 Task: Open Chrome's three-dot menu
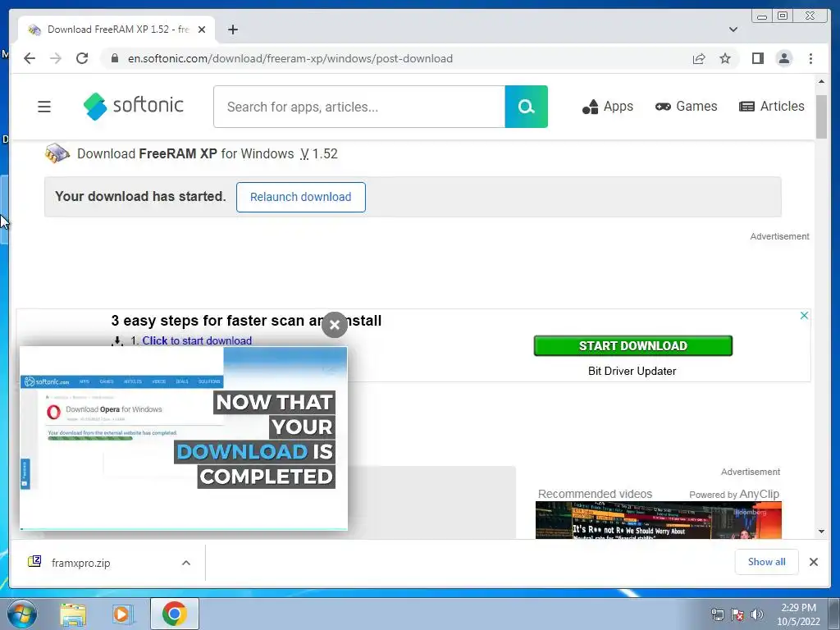[810, 58]
